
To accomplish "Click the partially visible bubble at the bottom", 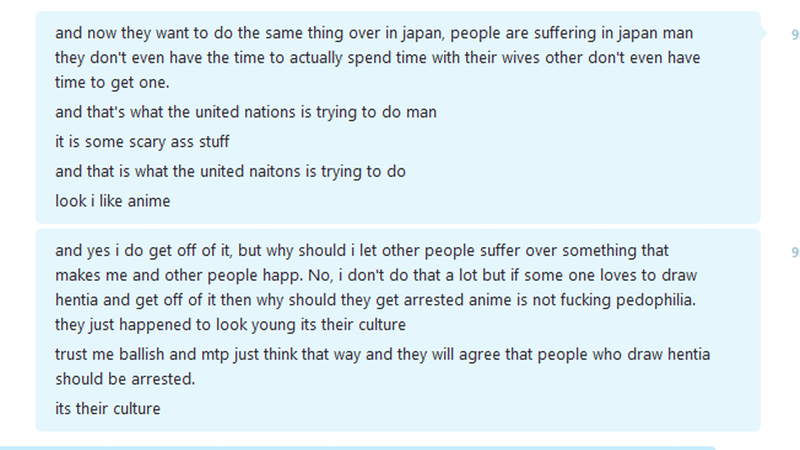I will click(x=357, y=448).
